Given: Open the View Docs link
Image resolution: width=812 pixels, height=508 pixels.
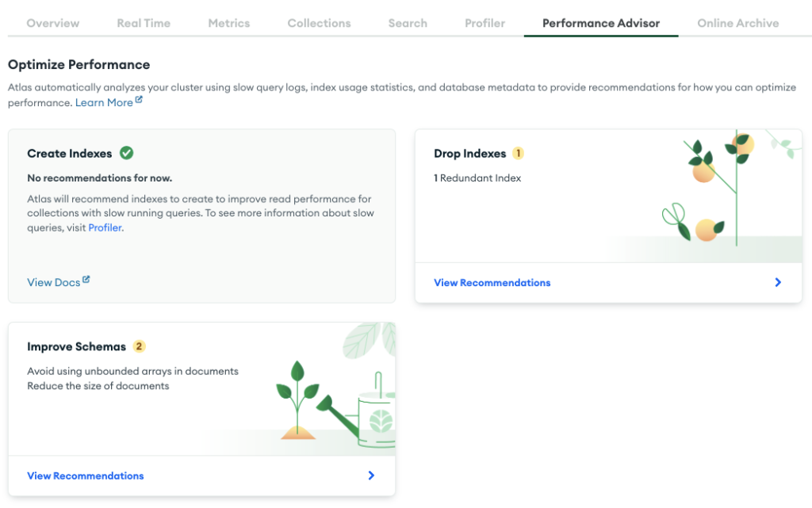Looking at the screenshot, I should tap(53, 282).
